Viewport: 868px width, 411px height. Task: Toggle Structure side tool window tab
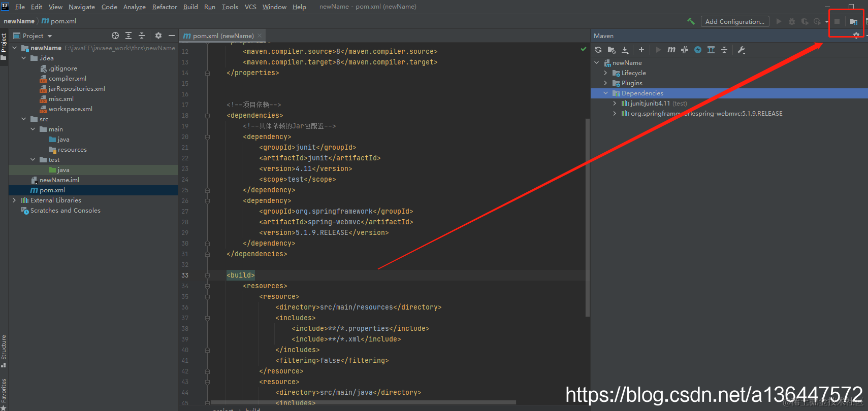(x=4, y=351)
